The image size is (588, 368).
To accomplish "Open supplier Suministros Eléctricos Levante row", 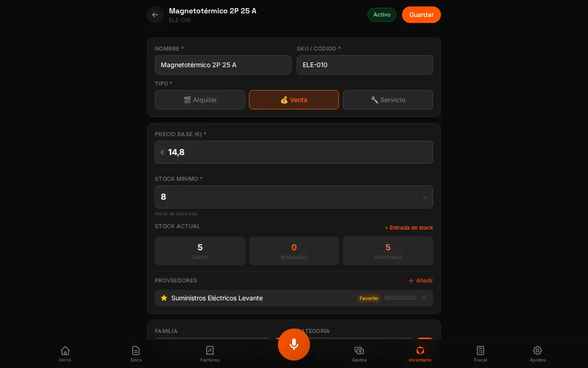I will tap(294, 298).
